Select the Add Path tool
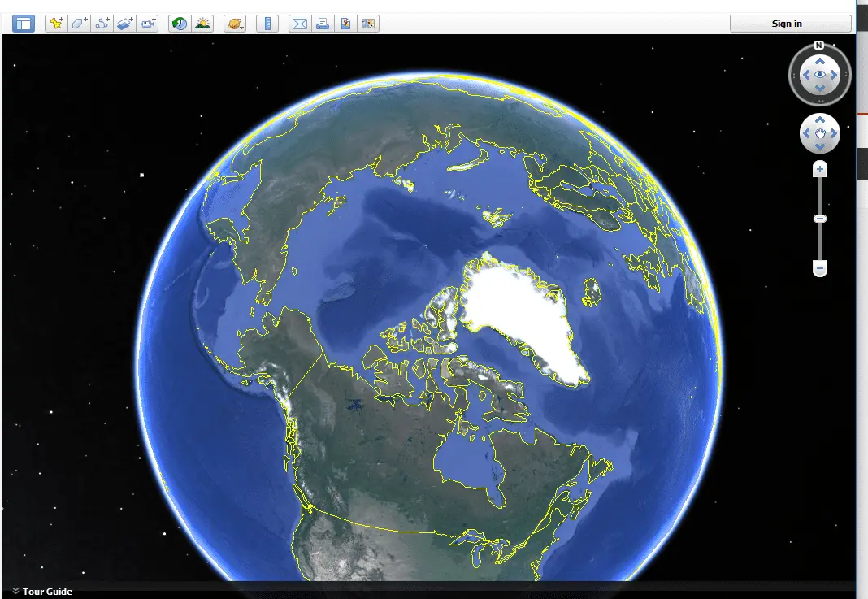Screen dimensions: 868x599 click(102, 24)
